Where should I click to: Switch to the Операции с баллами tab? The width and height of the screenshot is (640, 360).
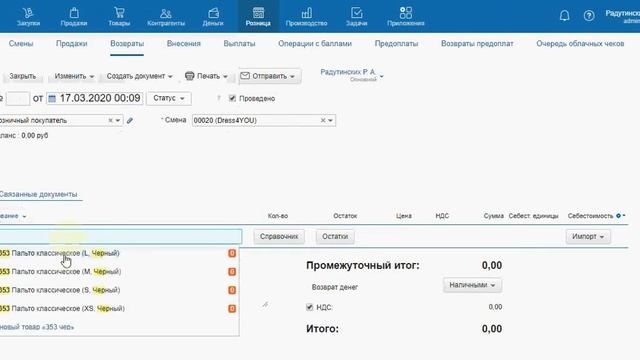(315, 44)
